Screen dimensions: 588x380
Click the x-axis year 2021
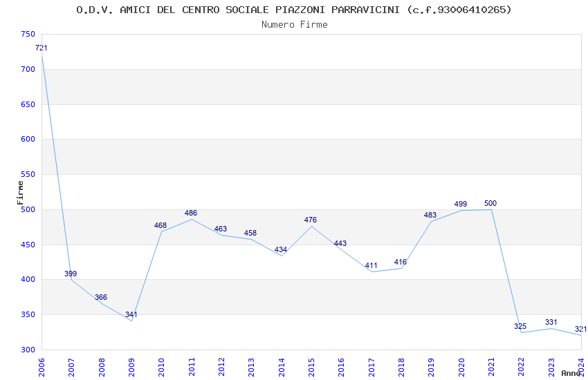491,367
